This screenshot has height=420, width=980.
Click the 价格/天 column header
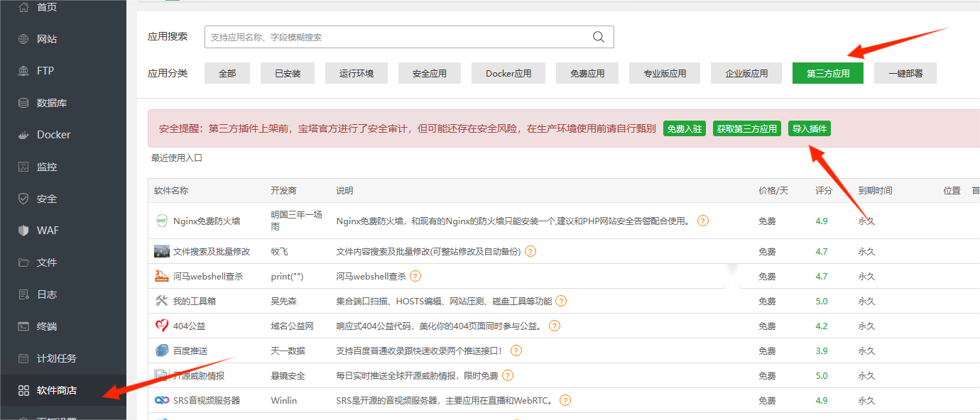tap(773, 191)
